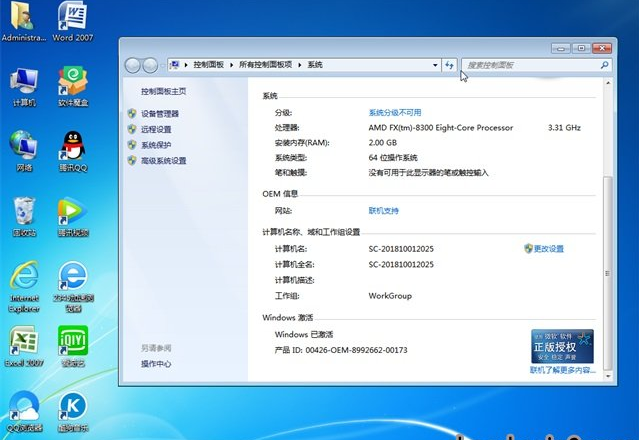Launch QQ浏览器 desktop icon
Viewport: 639px width, 440px height.
click(x=24, y=411)
